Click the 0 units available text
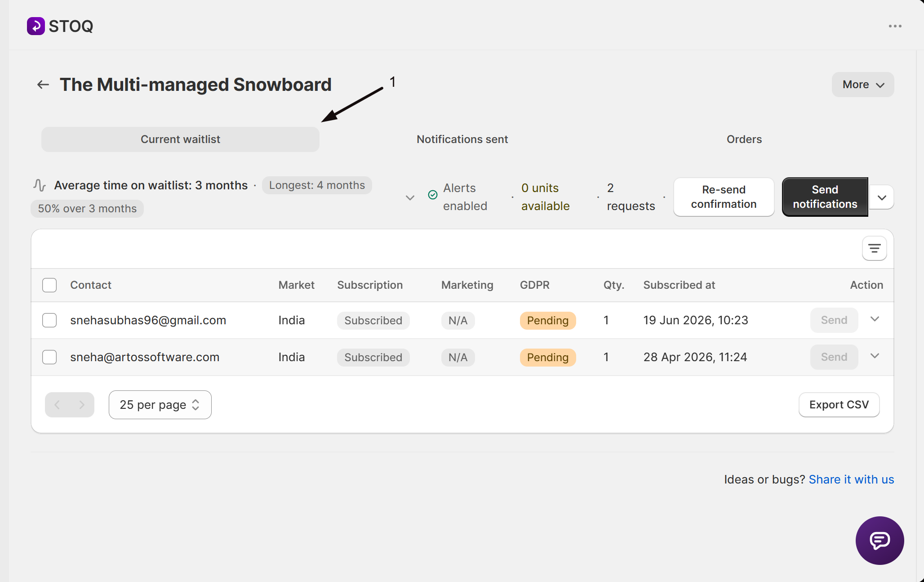 546,197
